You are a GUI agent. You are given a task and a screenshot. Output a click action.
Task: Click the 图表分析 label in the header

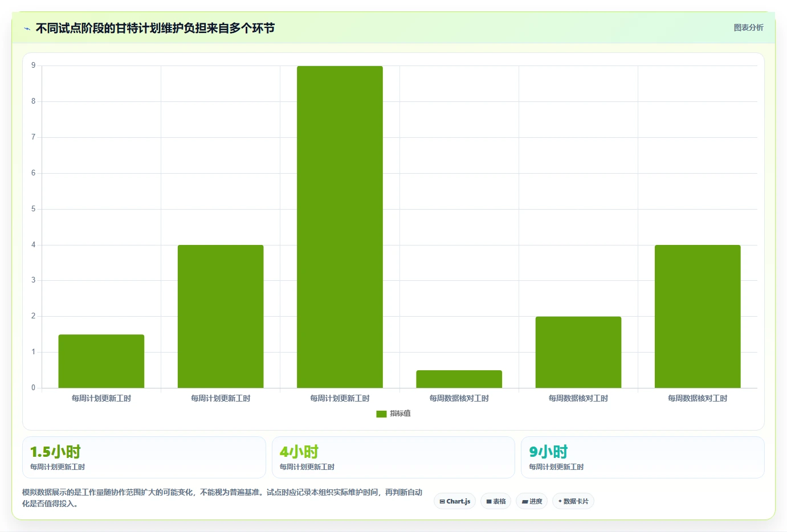pos(748,27)
